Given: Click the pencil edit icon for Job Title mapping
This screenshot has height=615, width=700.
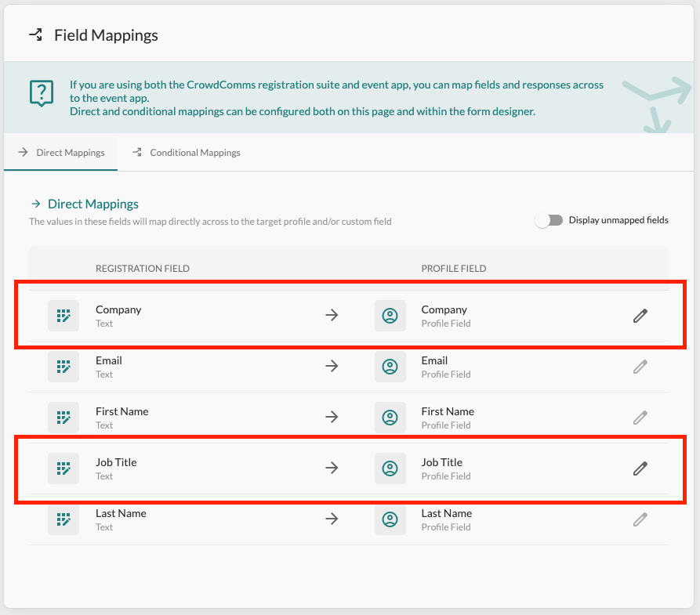Looking at the screenshot, I should point(640,468).
